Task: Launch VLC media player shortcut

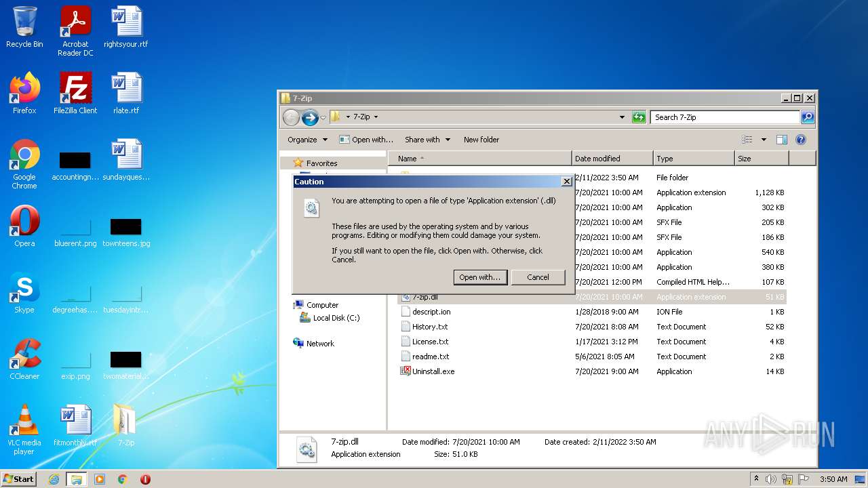Action: click(24, 430)
